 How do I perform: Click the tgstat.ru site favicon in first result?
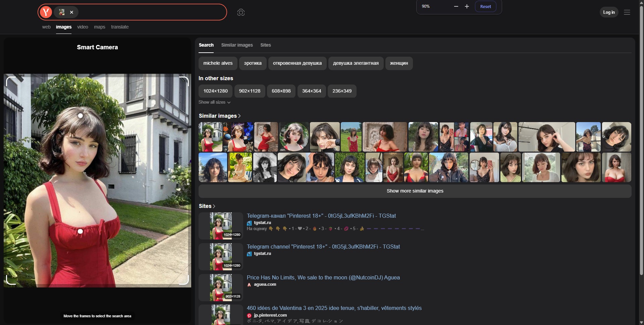tap(249, 223)
